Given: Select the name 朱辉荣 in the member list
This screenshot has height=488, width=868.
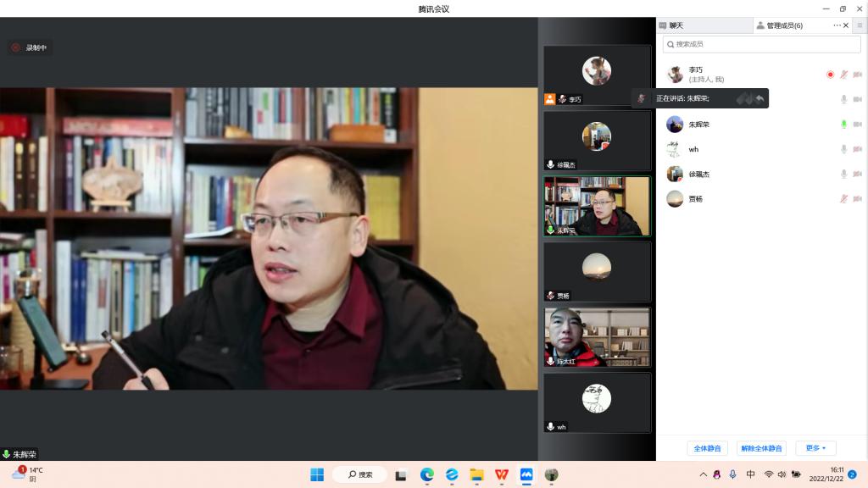Looking at the screenshot, I should [x=699, y=125].
